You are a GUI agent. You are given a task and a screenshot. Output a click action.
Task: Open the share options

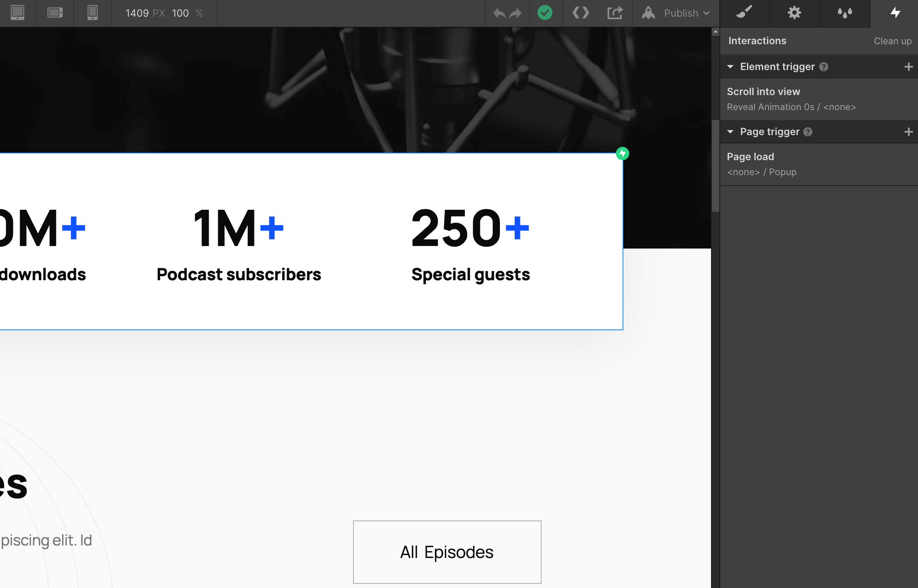pos(615,13)
